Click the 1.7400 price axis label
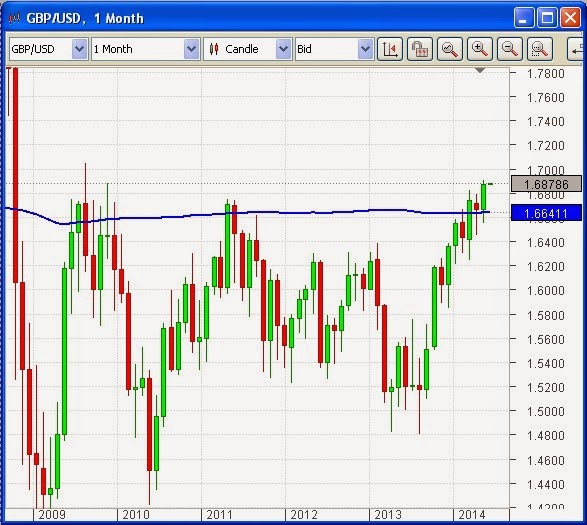Viewport: 587px width, 525px height. pos(545,122)
